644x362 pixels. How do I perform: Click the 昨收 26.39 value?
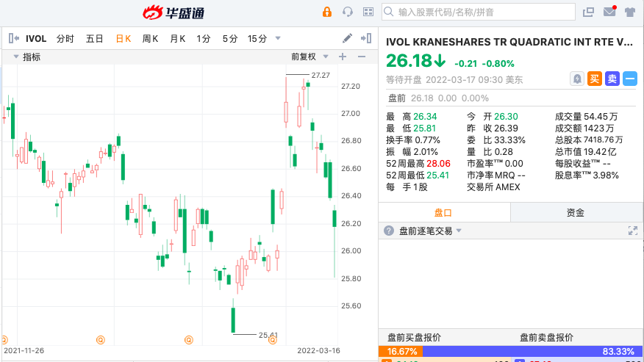506,128
